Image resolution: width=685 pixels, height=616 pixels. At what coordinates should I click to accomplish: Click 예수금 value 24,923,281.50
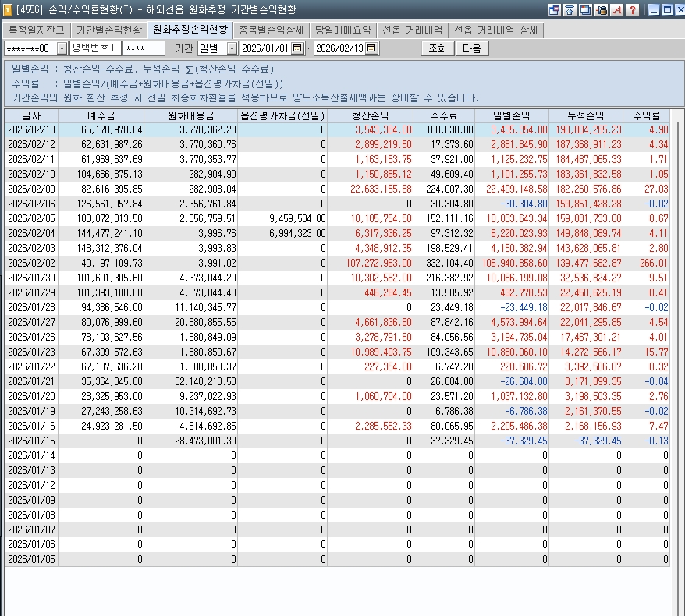(x=112, y=426)
